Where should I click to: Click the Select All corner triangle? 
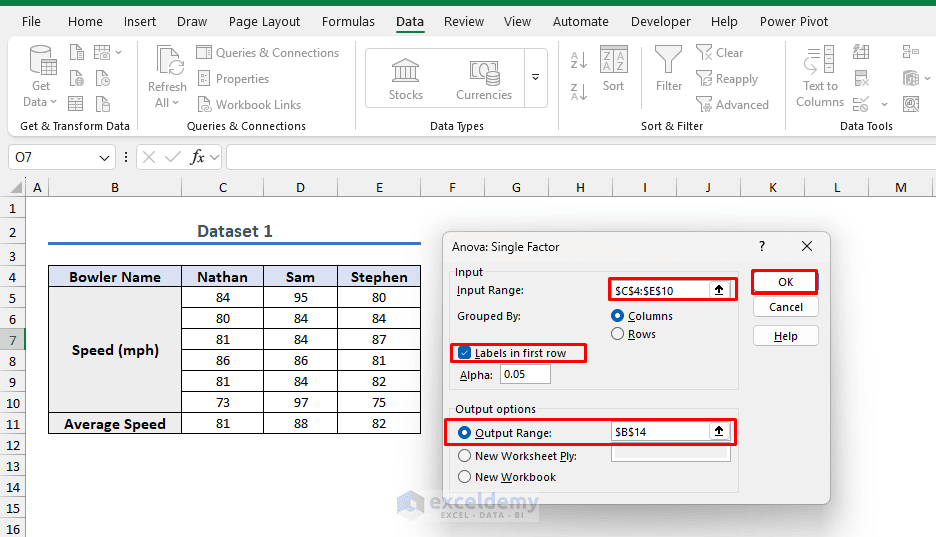click(x=17, y=188)
